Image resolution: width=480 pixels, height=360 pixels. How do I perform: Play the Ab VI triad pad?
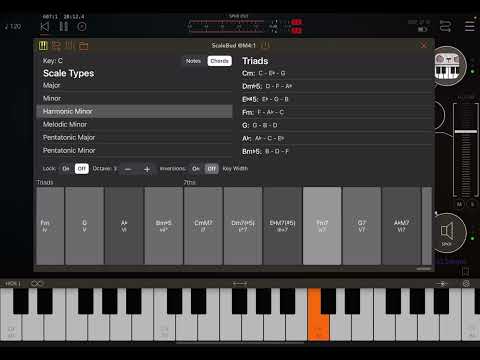click(x=124, y=226)
